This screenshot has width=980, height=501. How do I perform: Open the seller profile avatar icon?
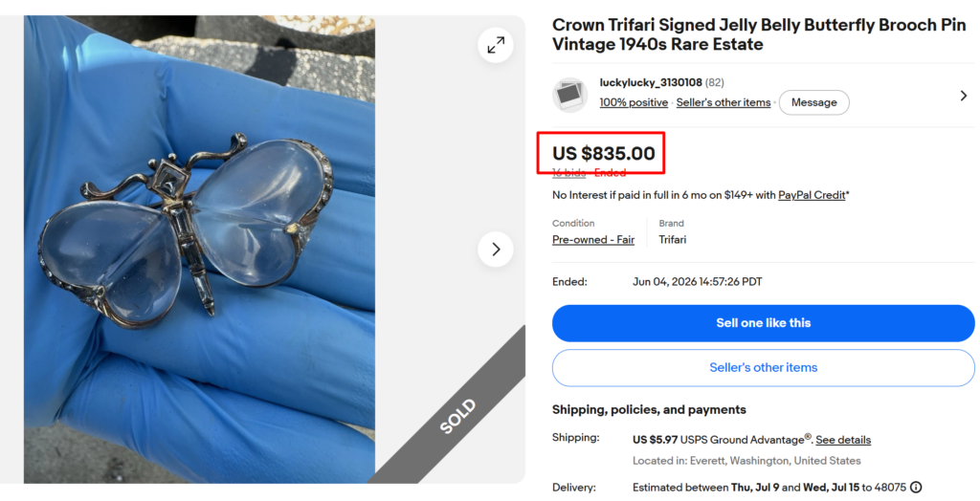coord(570,95)
